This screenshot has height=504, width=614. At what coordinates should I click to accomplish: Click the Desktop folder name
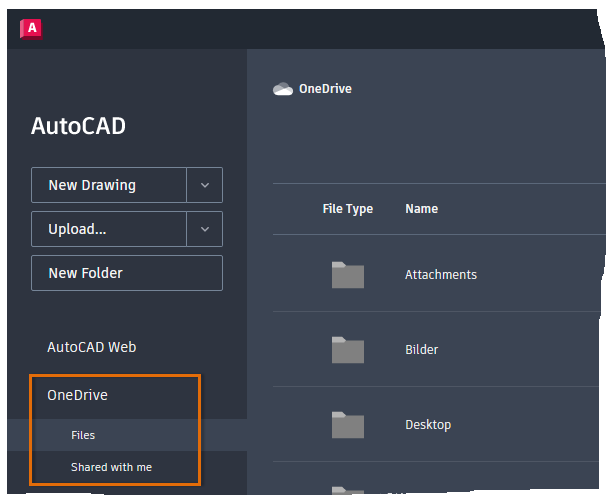tap(428, 425)
